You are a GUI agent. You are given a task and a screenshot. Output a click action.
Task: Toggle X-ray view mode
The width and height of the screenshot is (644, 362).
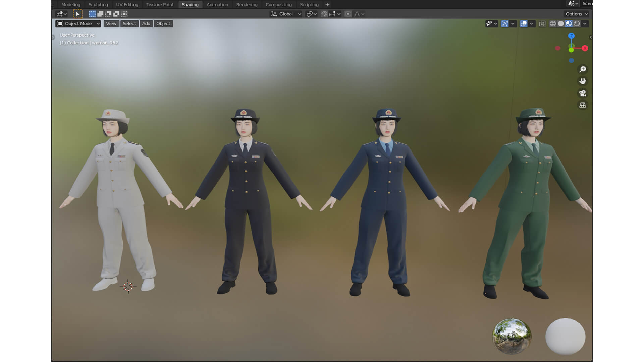click(x=542, y=24)
